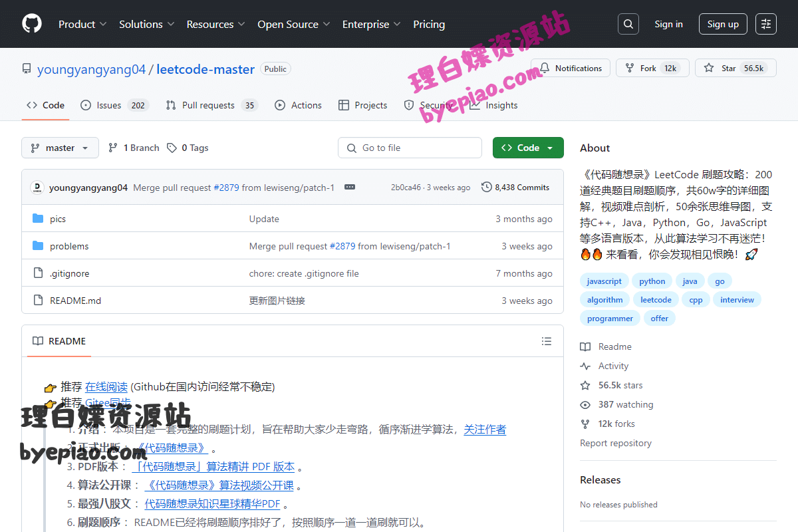Viewport: 798px width, 532px height.
Task: Open the Solutions dropdown menu
Action: 146,24
